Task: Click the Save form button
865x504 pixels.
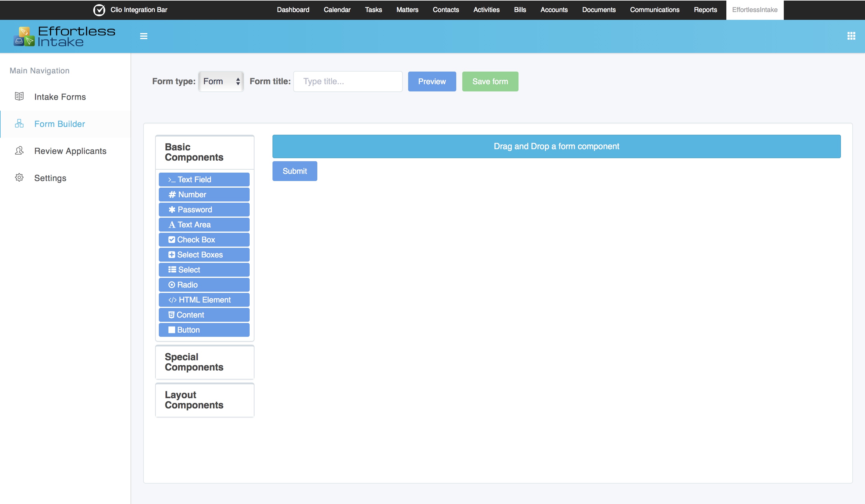Action: (490, 81)
